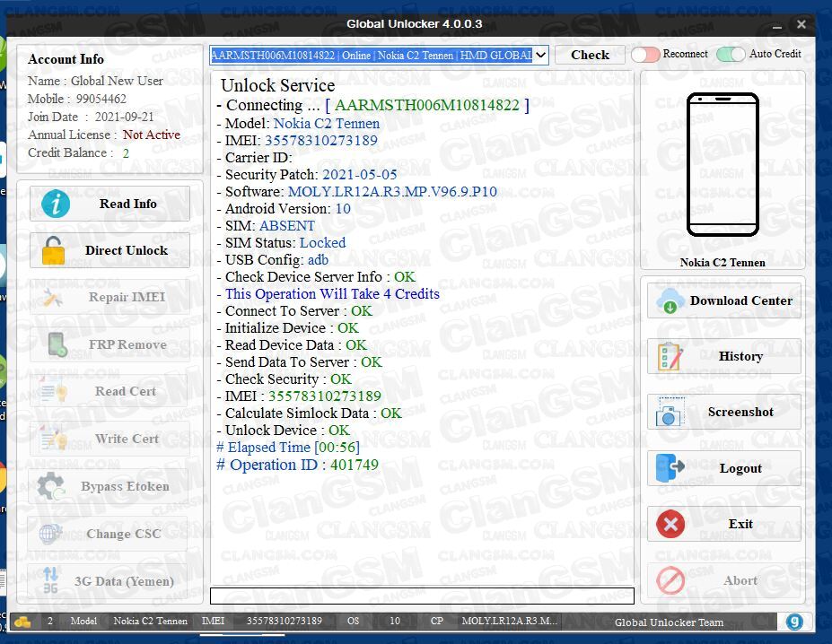The height and width of the screenshot is (644, 832).
Task: Click This Operation Will Take 4 Credits line
Action: pos(328,294)
